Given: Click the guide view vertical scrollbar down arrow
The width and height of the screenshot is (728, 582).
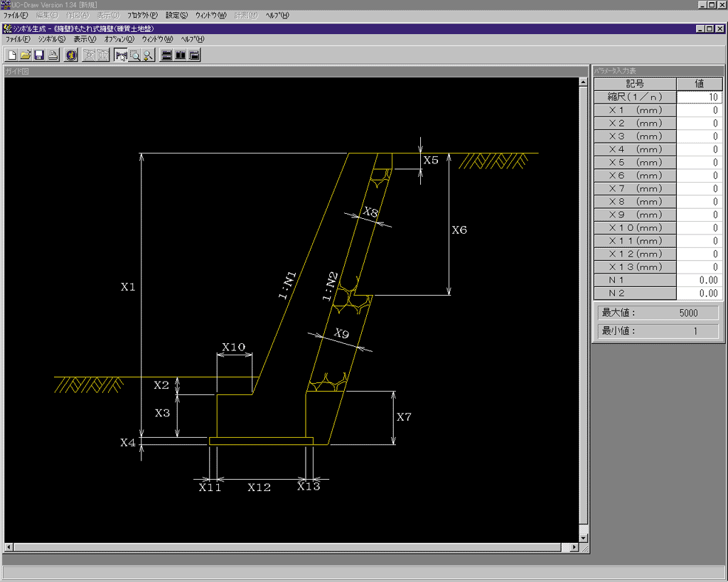Looking at the screenshot, I should pyautogui.click(x=584, y=538).
